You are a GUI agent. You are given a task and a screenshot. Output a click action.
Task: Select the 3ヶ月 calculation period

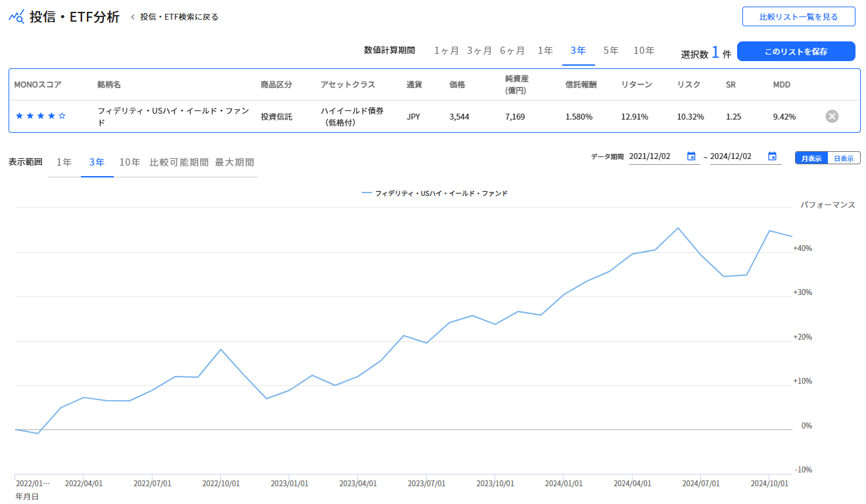[x=479, y=51]
